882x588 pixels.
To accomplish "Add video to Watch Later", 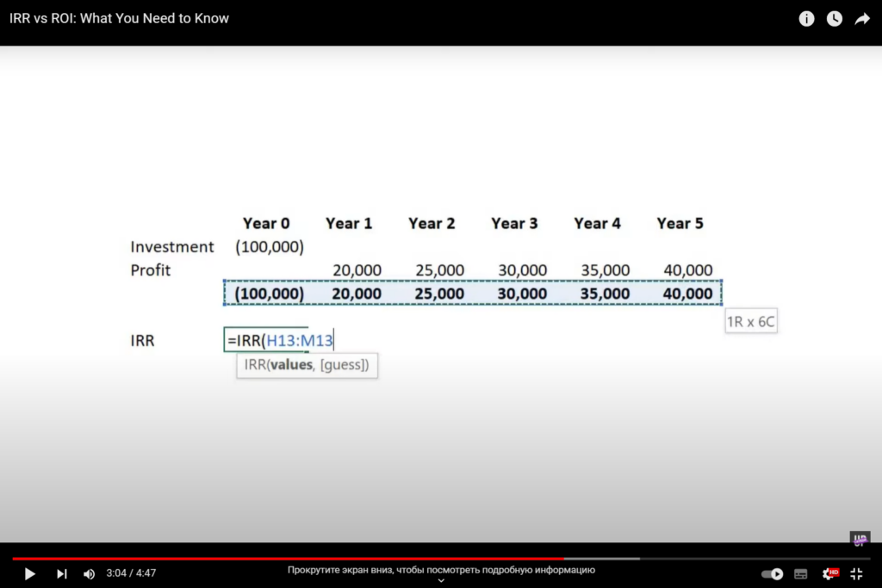I will click(x=834, y=18).
